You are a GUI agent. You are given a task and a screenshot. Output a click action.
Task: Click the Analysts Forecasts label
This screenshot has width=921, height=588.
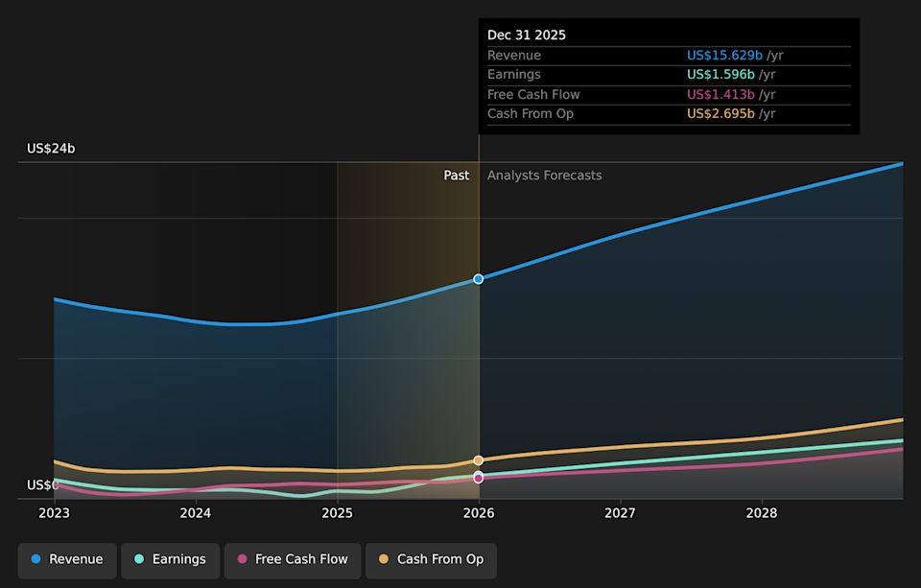click(x=544, y=176)
